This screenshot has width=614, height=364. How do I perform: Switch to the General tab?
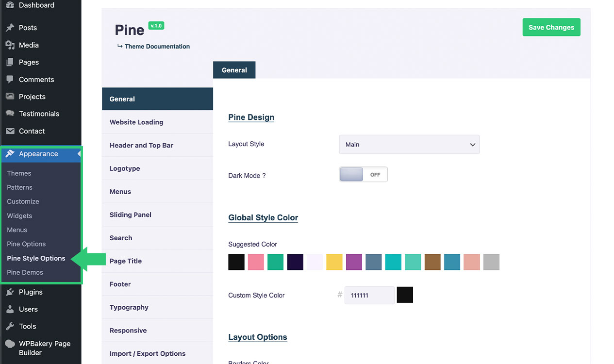click(x=234, y=70)
